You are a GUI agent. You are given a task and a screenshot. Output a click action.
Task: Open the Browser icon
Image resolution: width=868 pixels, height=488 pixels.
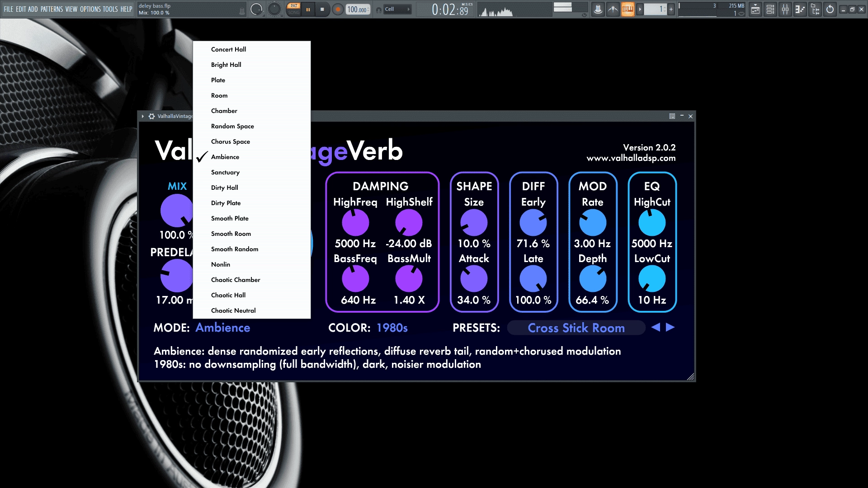point(815,9)
